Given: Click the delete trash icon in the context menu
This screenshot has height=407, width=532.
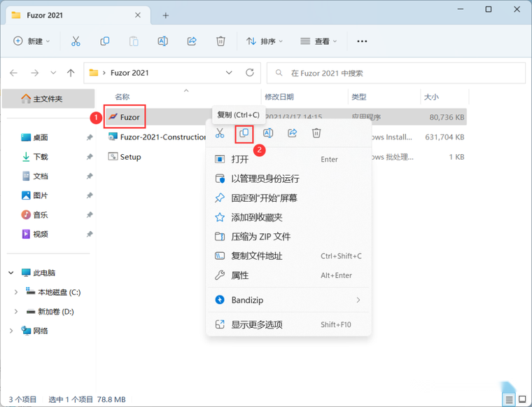Looking at the screenshot, I should 316,133.
